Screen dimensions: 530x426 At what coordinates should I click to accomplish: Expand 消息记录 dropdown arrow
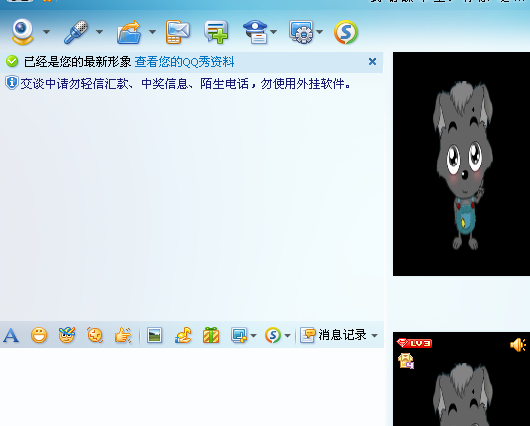374,336
